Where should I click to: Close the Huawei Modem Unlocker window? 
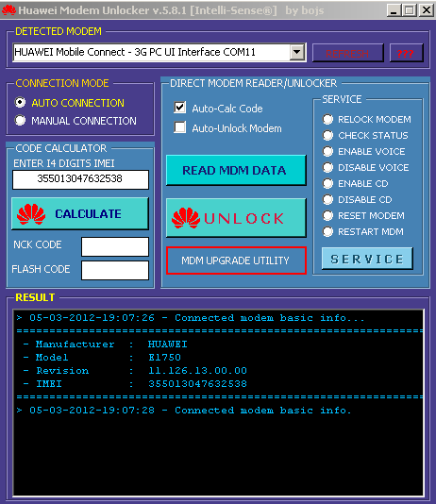click(x=427, y=10)
